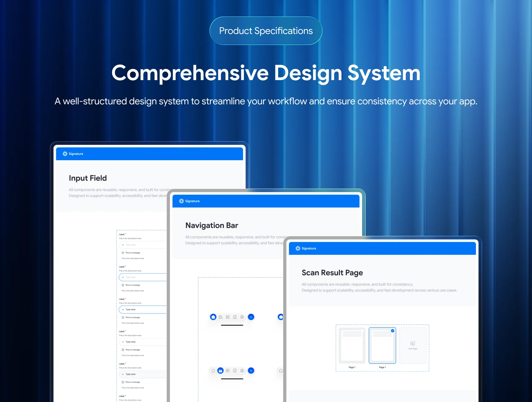Click the blue-bordered input with dark Type area text
The width and height of the screenshot is (532, 402).
[x=143, y=309]
